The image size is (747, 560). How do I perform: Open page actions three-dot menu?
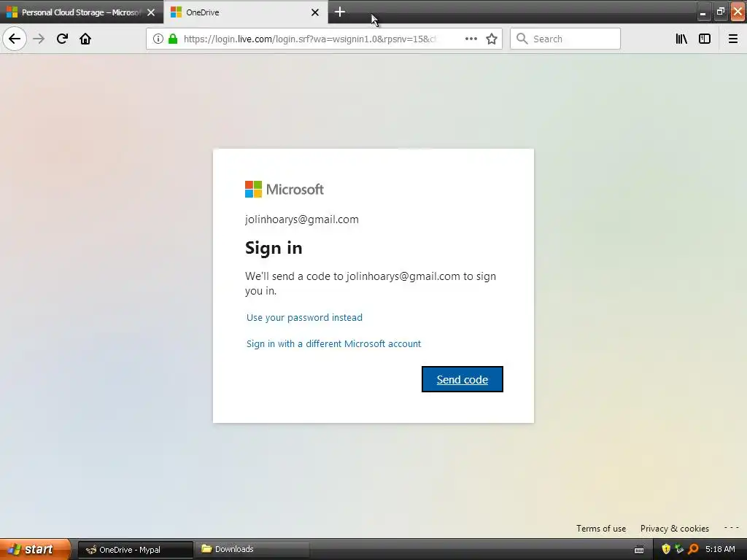(x=471, y=39)
